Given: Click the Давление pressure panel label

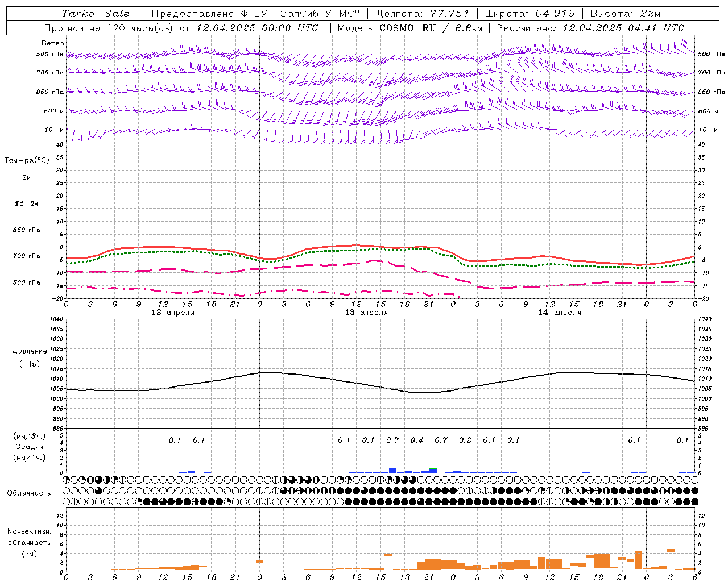Looking at the screenshot, I should click(x=30, y=351).
